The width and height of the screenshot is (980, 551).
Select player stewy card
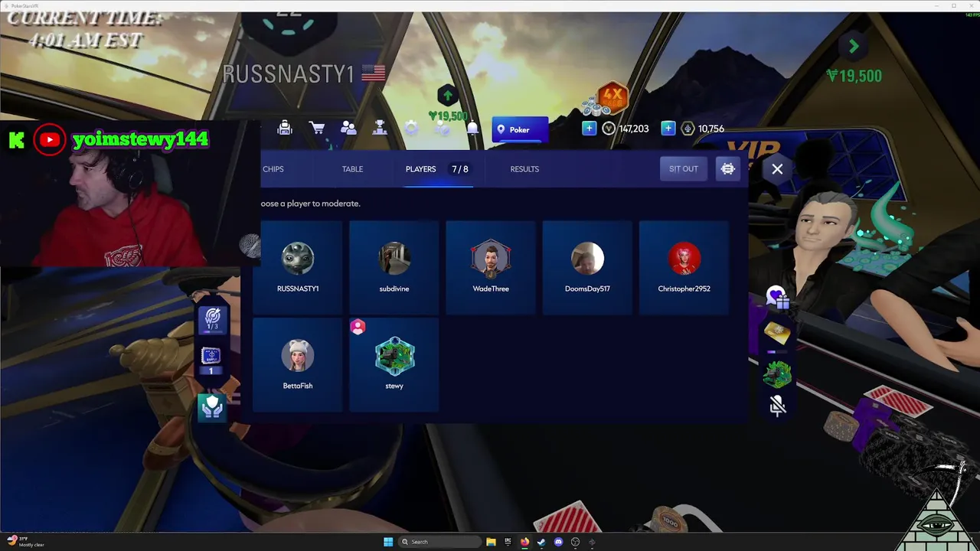pos(394,364)
